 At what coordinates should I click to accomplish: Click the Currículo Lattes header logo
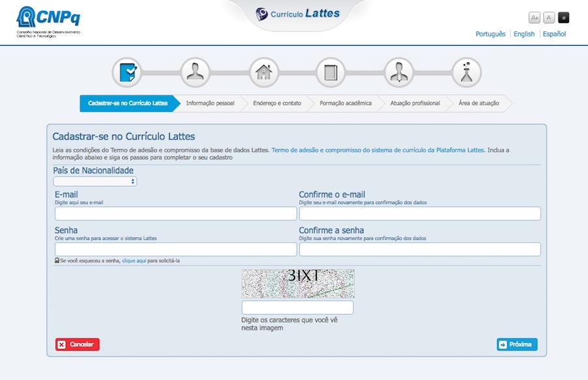click(x=298, y=14)
